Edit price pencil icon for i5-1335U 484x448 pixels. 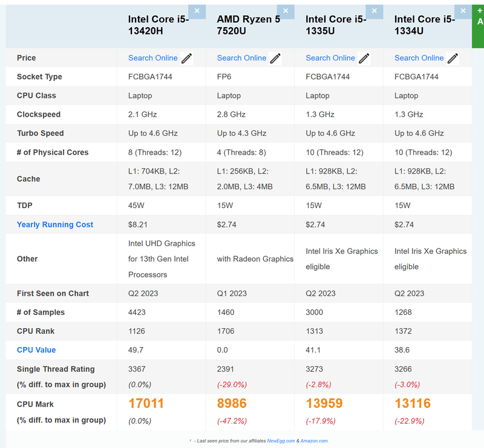(x=364, y=58)
